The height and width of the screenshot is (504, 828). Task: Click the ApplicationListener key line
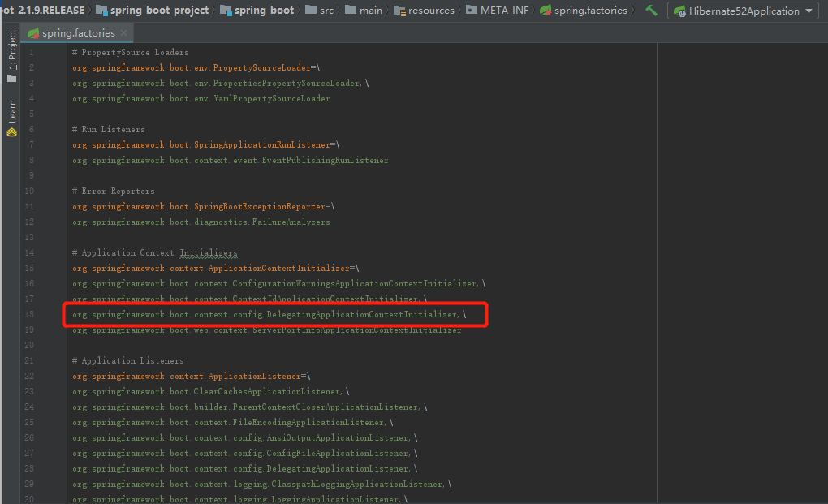coord(192,377)
